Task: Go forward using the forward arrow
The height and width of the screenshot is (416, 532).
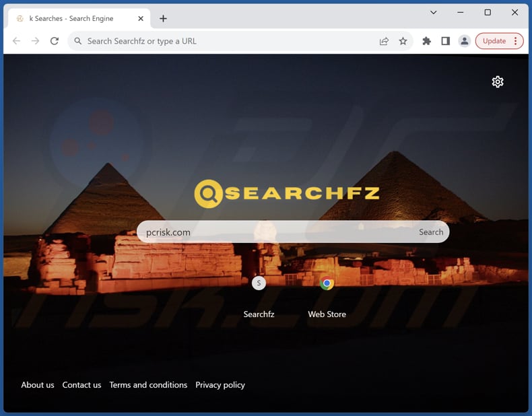Action: coord(35,41)
